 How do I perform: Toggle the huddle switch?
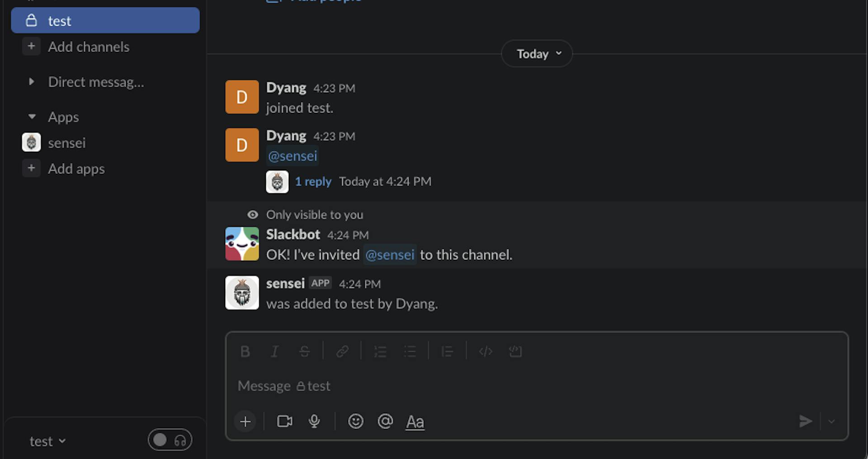[170, 440]
